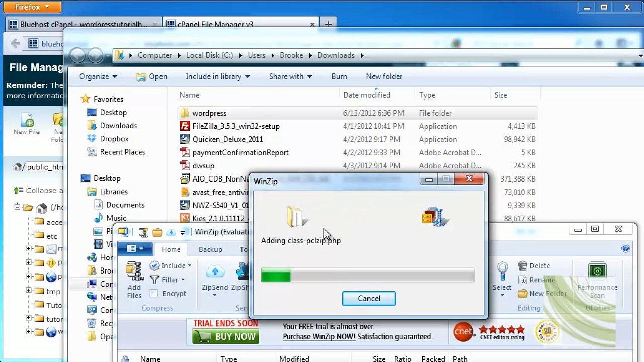Open the Include in library dropdown
The image size is (644, 362).
[x=218, y=76]
